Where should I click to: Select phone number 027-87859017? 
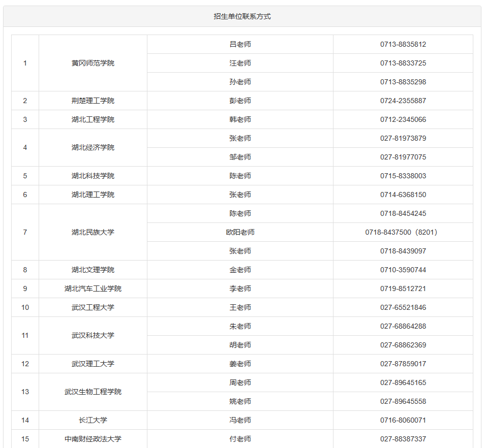tap(403, 364)
